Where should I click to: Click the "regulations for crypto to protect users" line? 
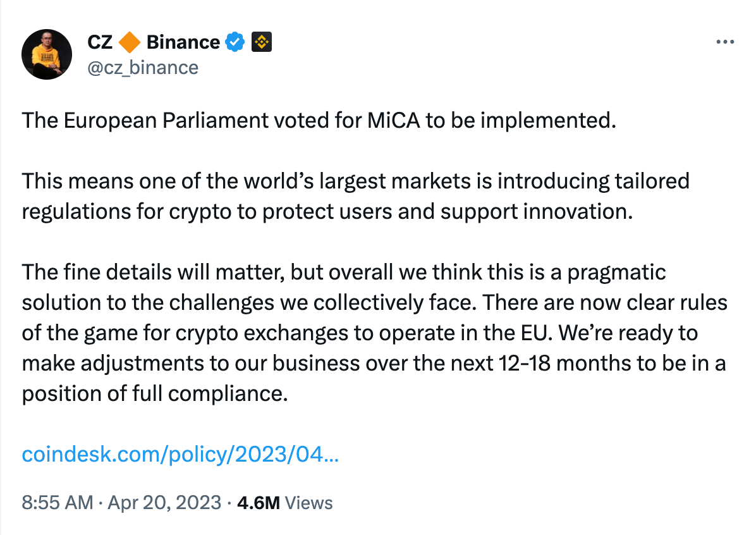[x=327, y=212]
